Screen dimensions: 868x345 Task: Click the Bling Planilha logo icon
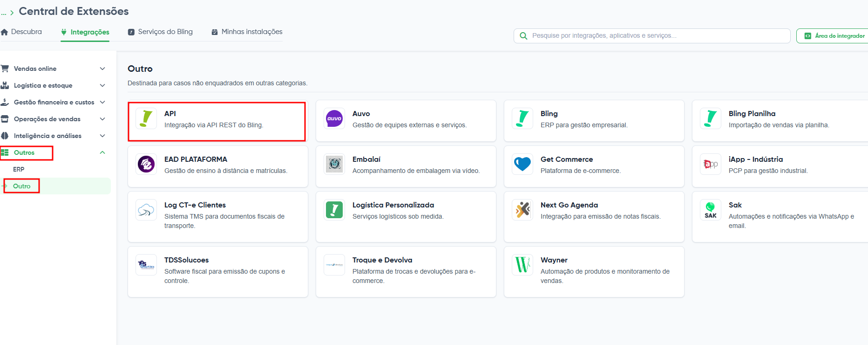click(711, 118)
